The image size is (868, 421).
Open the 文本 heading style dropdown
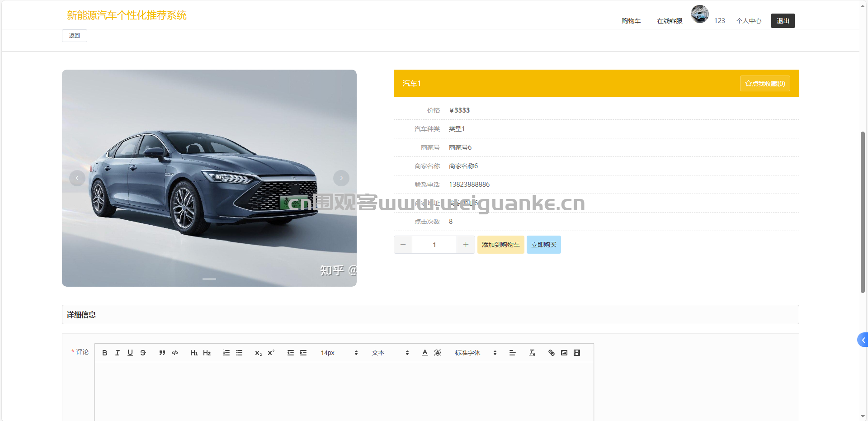coord(390,353)
